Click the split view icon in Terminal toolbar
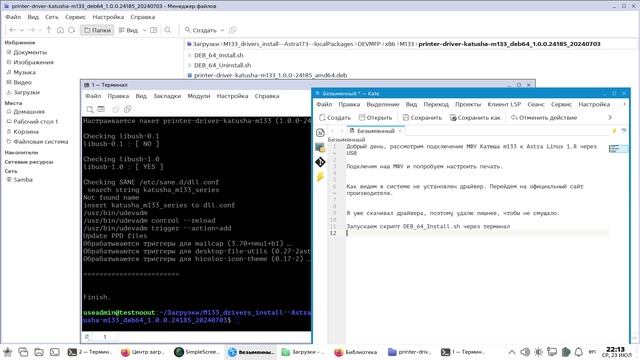Viewport: 640px width, 360px height. coord(101,109)
